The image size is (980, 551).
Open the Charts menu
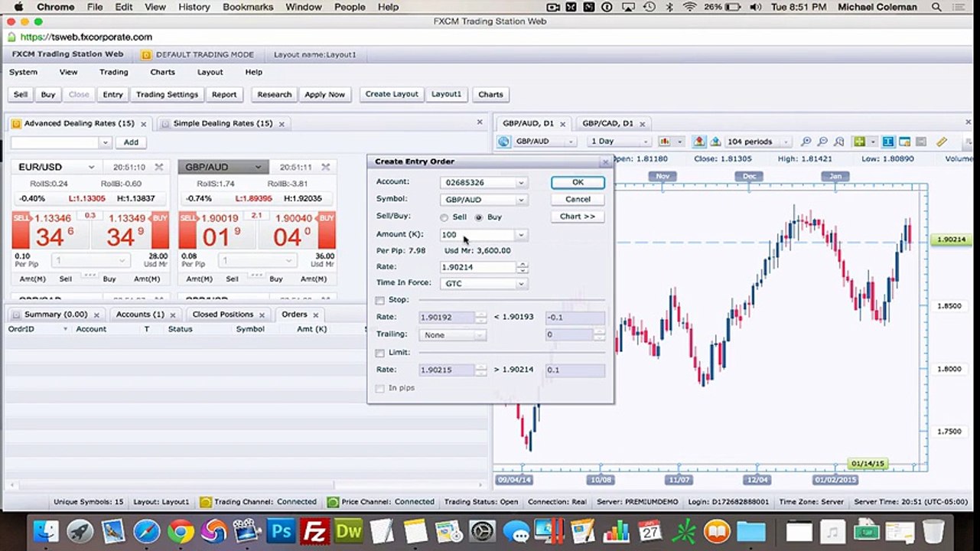tap(163, 72)
